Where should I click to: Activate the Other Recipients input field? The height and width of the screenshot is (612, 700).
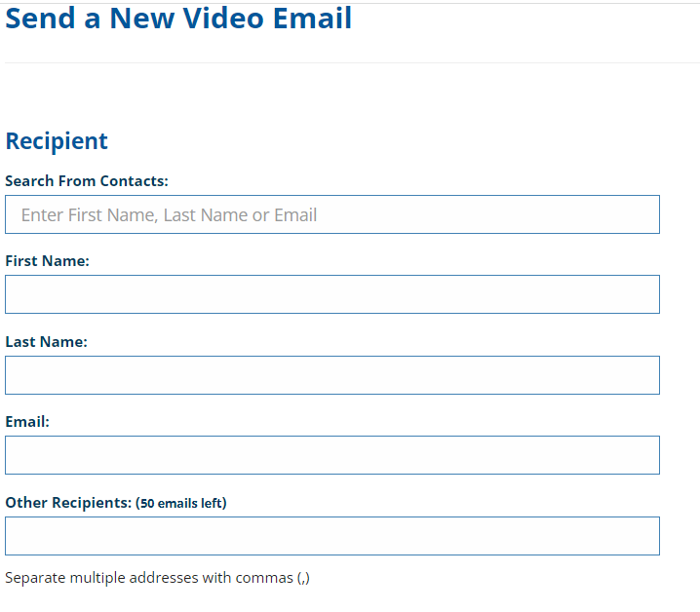click(x=332, y=536)
